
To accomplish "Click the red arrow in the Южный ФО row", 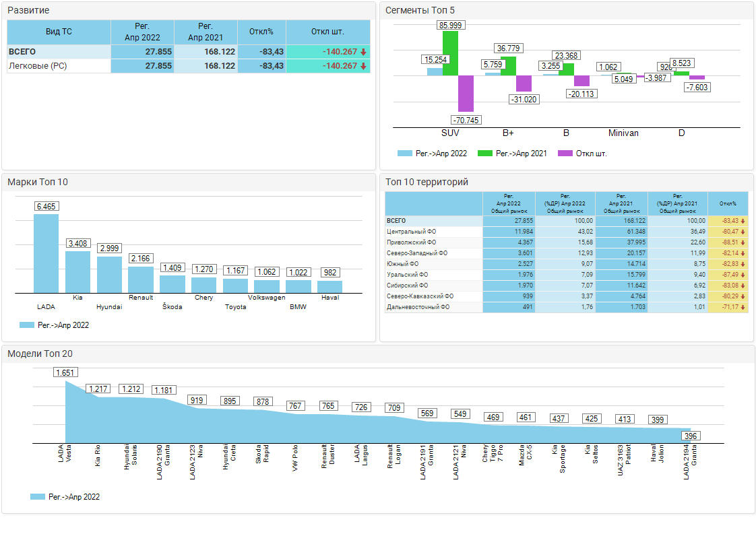I will [x=743, y=264].
